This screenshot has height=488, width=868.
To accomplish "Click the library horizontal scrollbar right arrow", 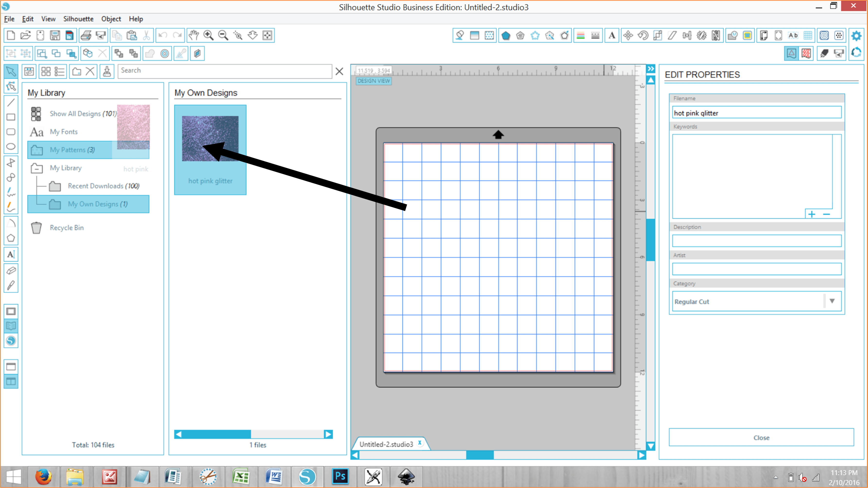I will 328,434.
